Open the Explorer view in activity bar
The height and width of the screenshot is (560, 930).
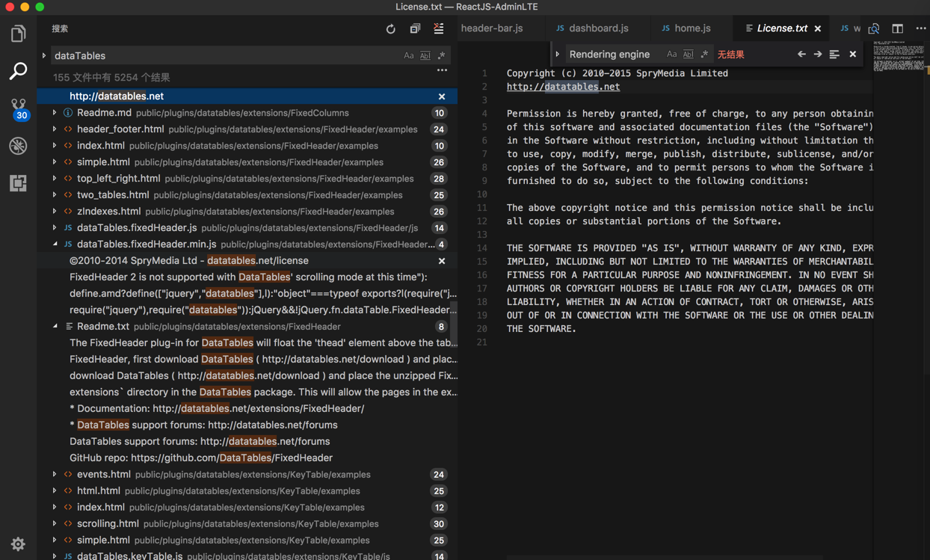18,34
